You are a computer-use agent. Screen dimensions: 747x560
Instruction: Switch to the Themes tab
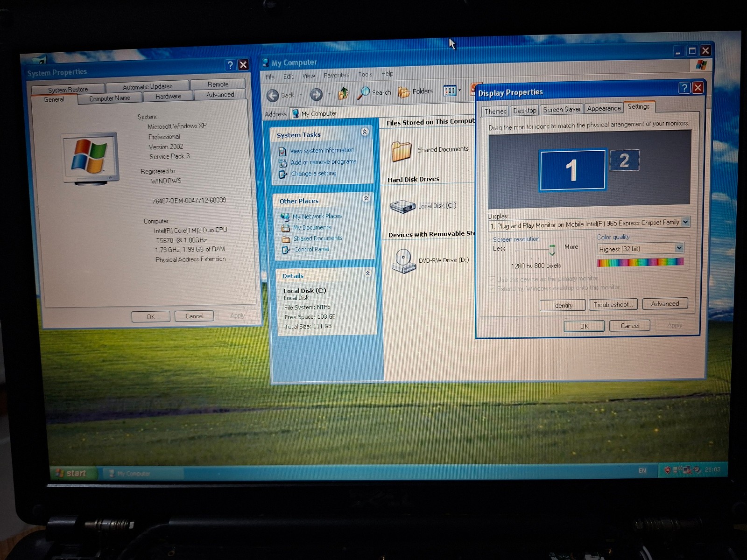(x=495, y=111)
